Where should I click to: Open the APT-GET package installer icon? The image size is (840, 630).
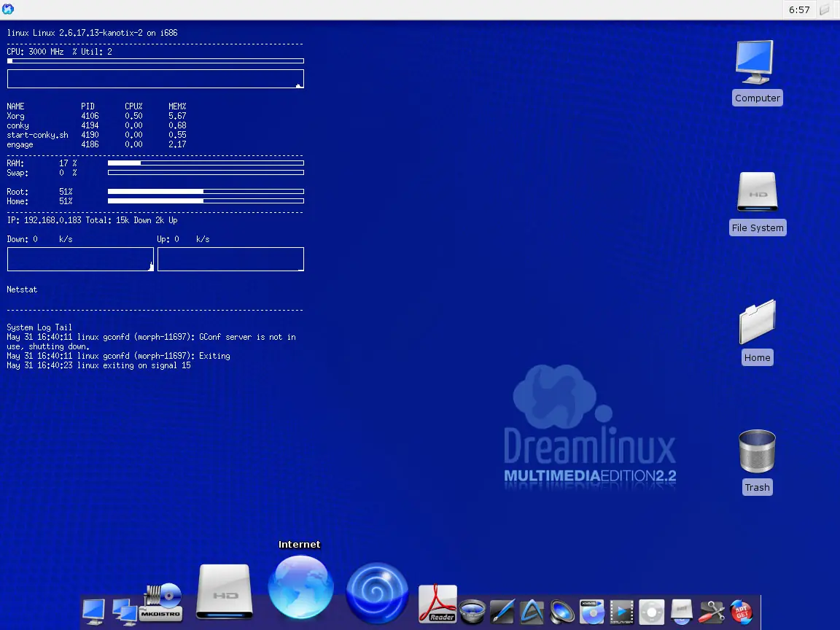coord(741,611)
